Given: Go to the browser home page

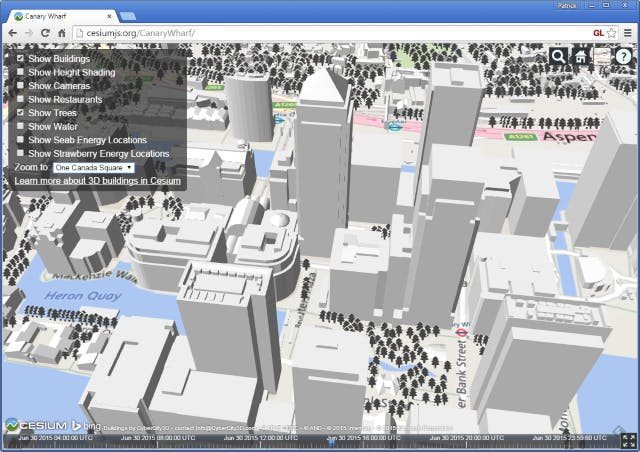Looking at the screenshot, I should coord(62,33).
